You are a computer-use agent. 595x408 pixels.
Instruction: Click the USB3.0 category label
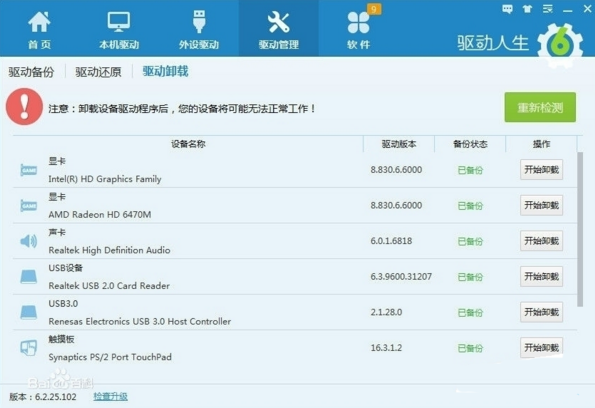point(63,304)
